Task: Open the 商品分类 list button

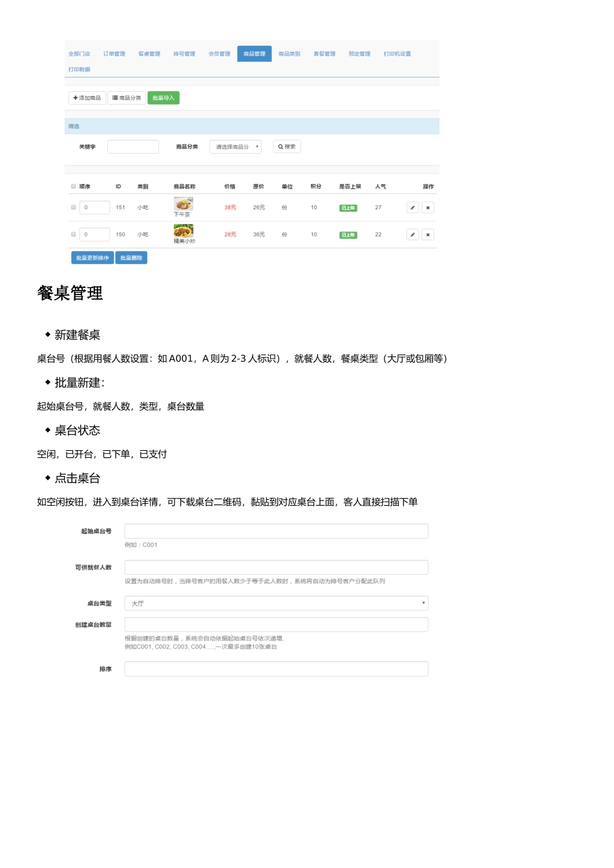Action: coord(127,98)
